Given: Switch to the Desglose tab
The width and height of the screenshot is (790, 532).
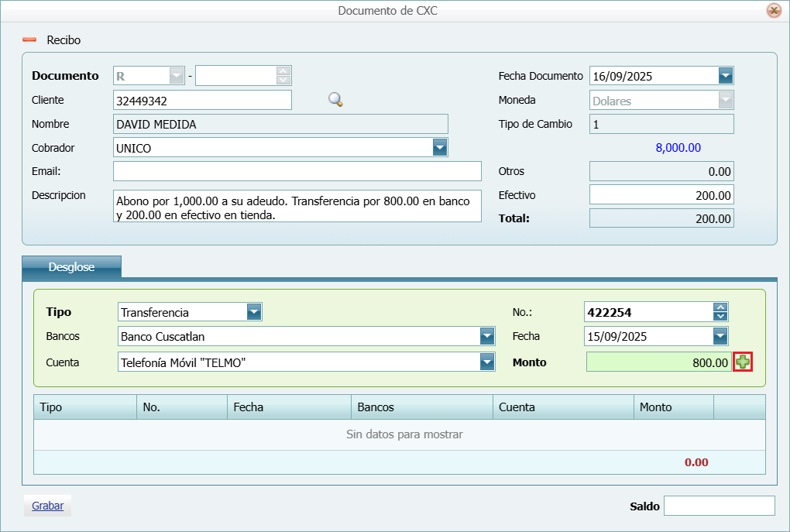Looking at the screenshot, I should click(x=71, y=267).
